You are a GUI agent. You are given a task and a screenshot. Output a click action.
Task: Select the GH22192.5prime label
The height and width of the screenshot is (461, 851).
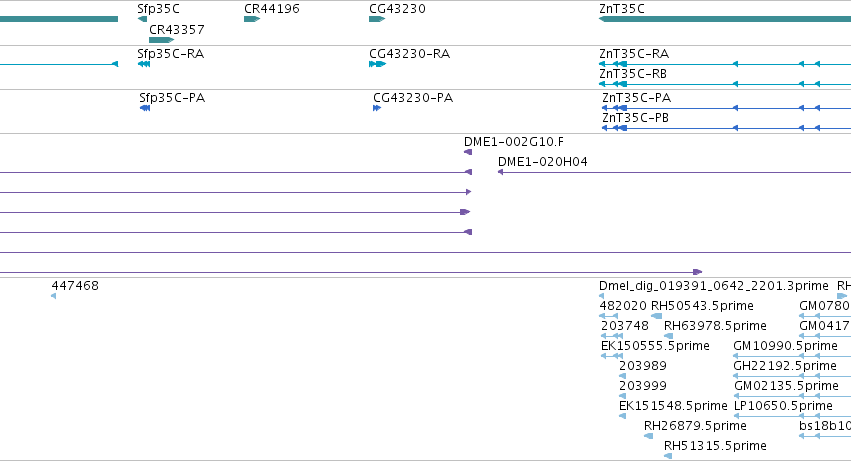pyautogui.click(x=785, y=366)
